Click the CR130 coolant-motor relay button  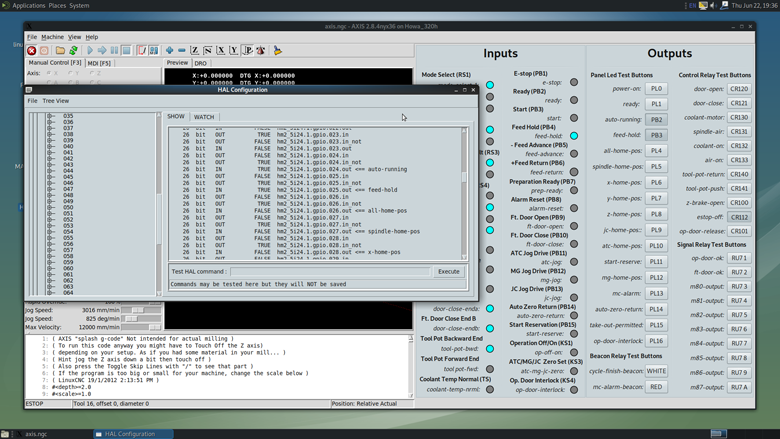(x=739, y=118)
